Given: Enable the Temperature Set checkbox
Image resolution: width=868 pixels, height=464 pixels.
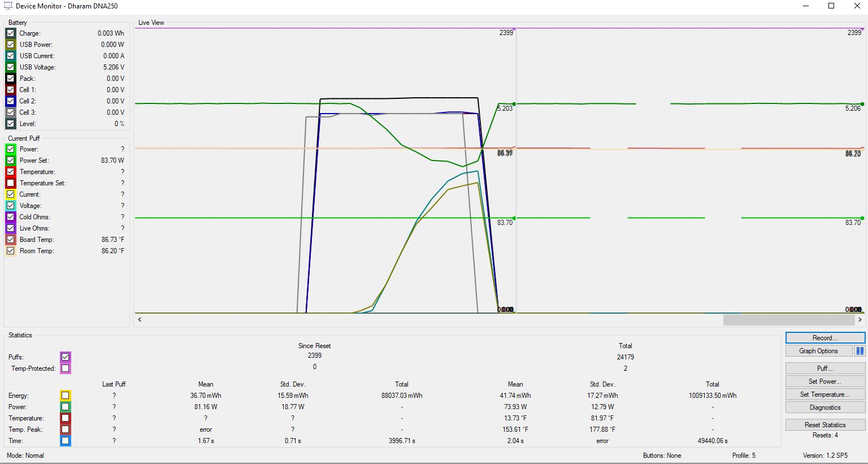Looking at the screenshot, I should 11,183.
